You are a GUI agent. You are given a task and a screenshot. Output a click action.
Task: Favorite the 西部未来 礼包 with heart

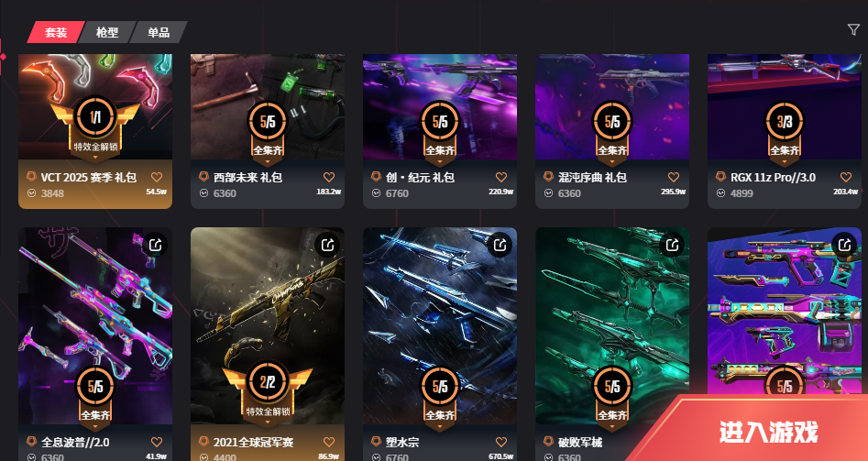pos(329,177)
